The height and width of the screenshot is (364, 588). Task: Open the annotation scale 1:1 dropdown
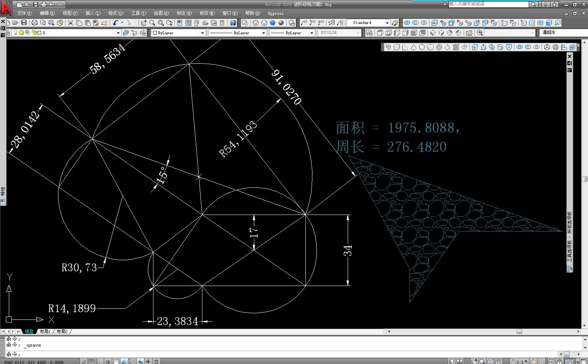520,361
